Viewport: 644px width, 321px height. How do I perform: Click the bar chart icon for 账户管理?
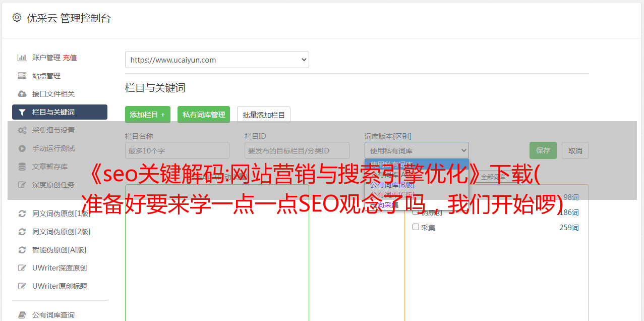click(22, 58)
